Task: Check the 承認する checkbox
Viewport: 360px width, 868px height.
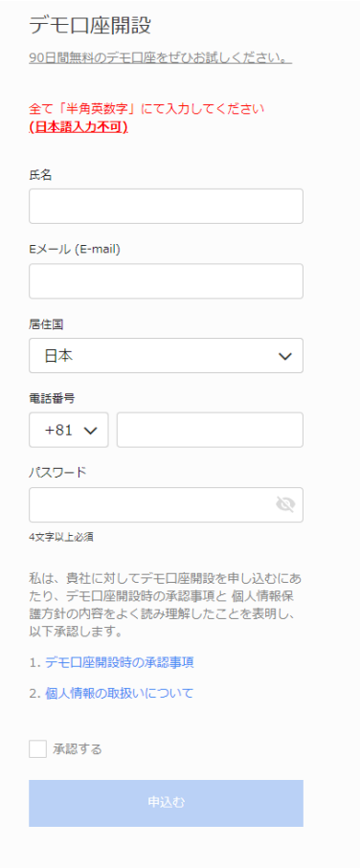Action: (x=37, y=749)
